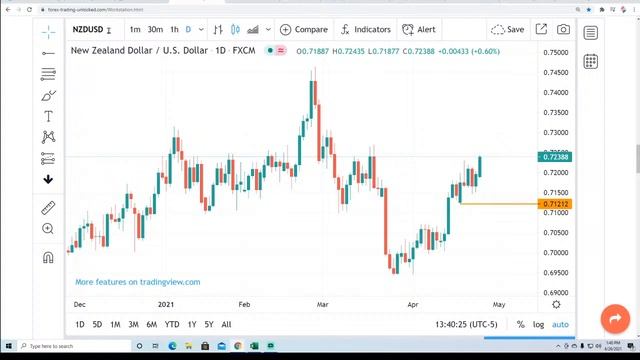The image size is (640, 360).
Task: Click the Windows search box
Action: (74, 346)
